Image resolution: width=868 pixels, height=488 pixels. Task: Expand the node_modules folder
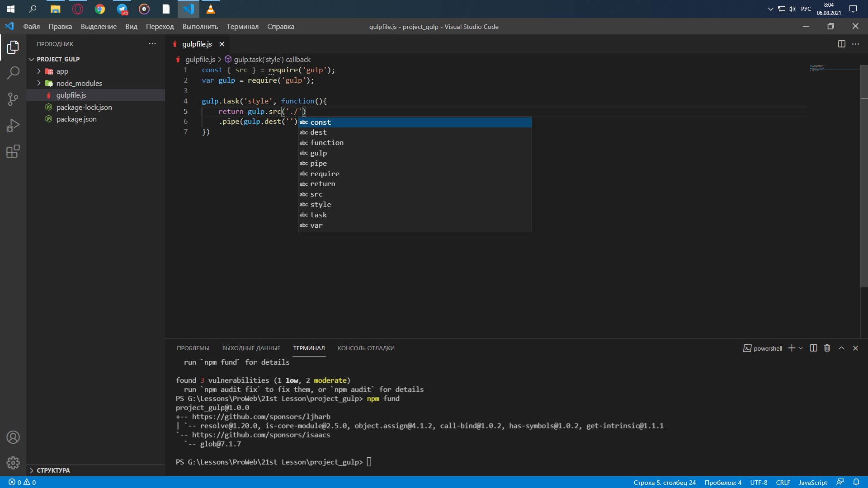pyautogui.click(x=96, y=83)
